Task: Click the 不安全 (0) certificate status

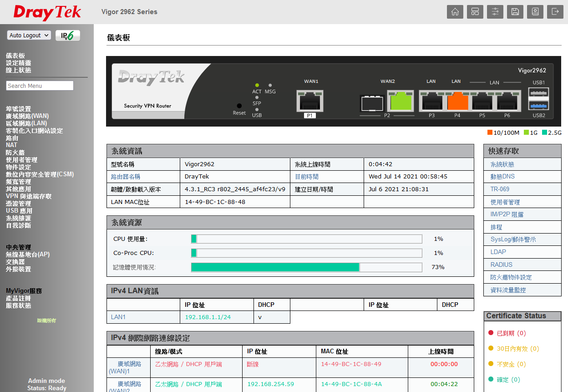Action: (x=511, y=364)
